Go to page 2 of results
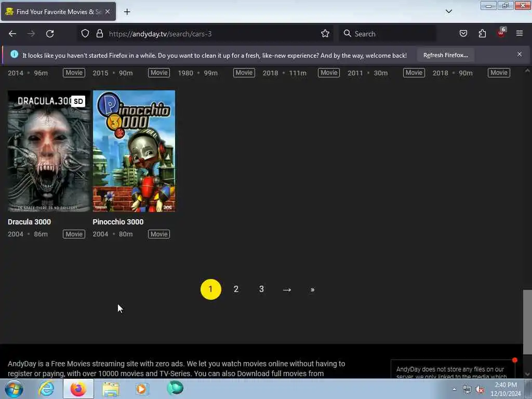Viewport: 532px width, 399px height. tap(236, 289)
